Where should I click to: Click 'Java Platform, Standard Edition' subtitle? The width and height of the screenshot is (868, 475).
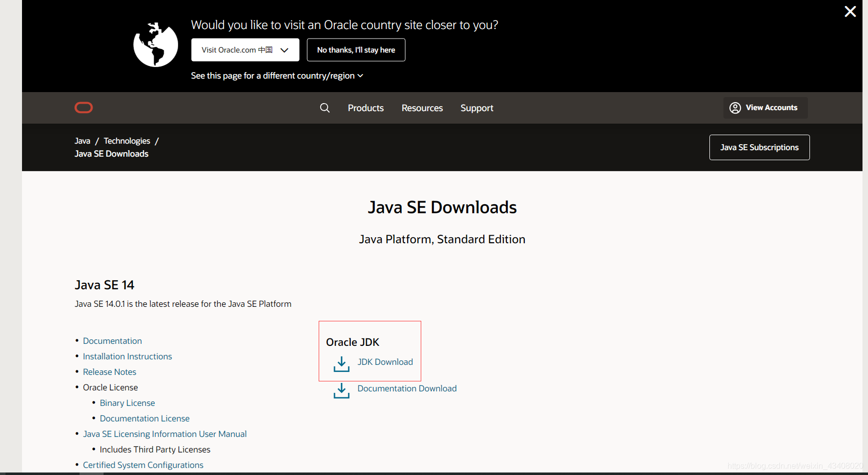point(442,239)
